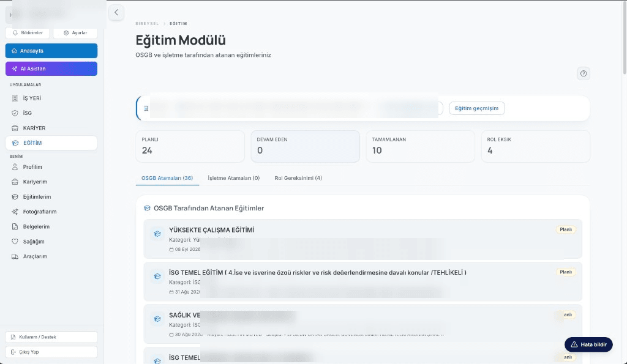Image resolution: width=627 pixels, height=364 pixels.
Task: Click the warning icon in Hata bildir
Action: (574, 344)
